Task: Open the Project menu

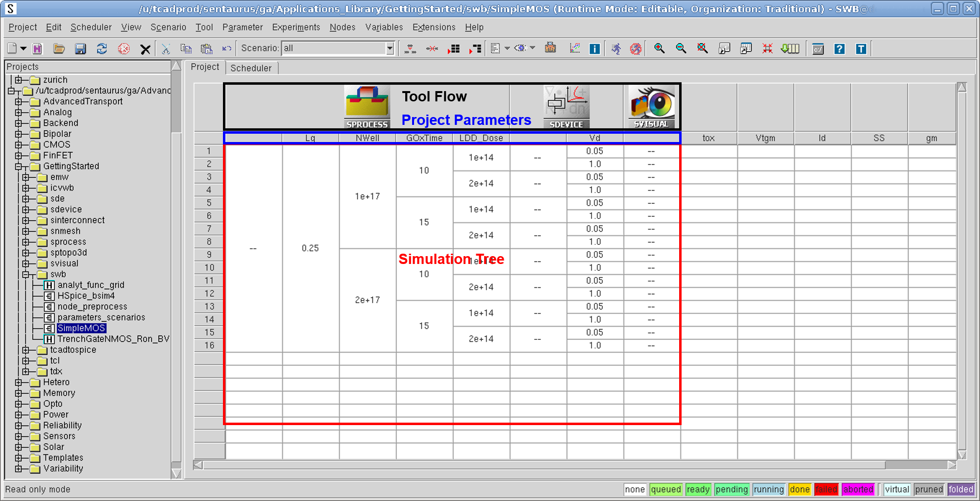Action: click(x=23, y=27)
